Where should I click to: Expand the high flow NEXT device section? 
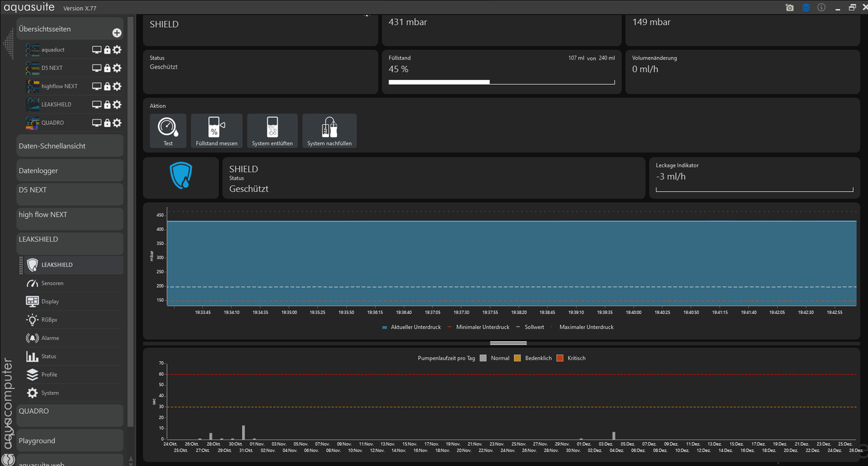(x=70, y=218)
